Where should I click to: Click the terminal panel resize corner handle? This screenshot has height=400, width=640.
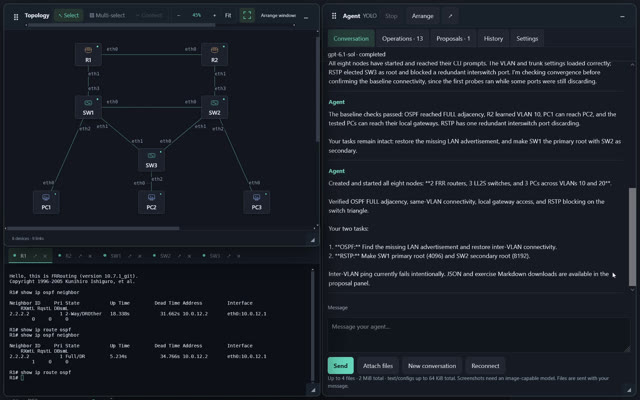pyautogui.click(x=313, y=390)
